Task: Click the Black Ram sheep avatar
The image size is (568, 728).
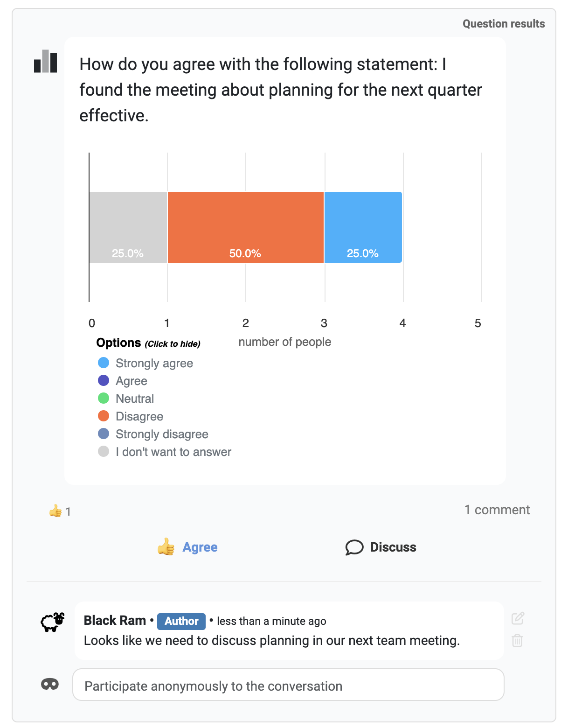Action: coord(52,622)
